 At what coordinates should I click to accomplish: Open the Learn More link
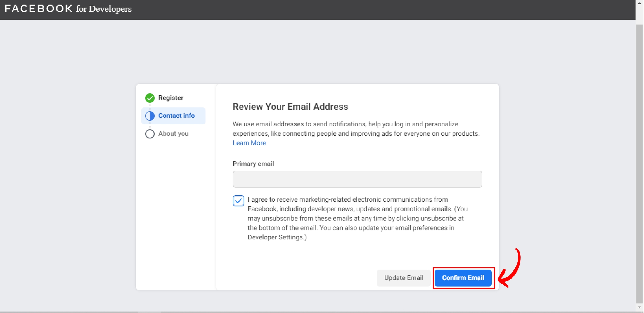(249, 143)
